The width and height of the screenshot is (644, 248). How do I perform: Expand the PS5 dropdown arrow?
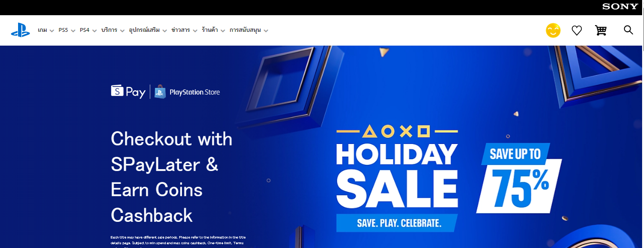73,31
